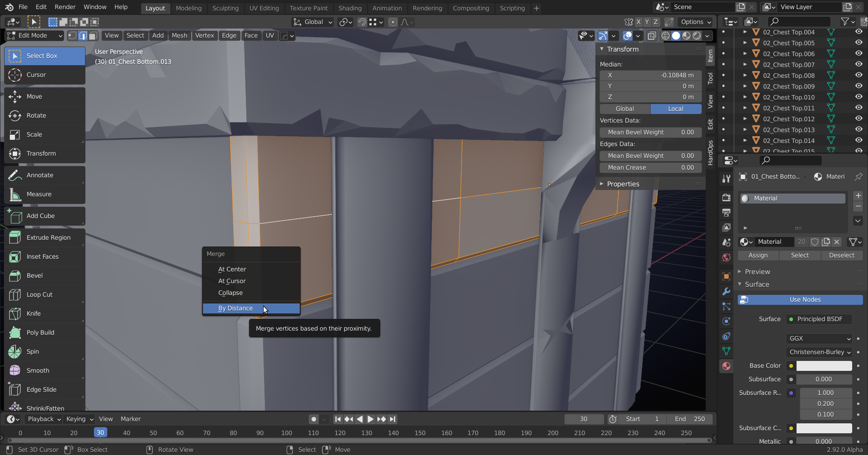Switch to the Shading workspace tab
Image resolution: width=868 pixels, height=455 pixels.
click(x=350, y=8)
